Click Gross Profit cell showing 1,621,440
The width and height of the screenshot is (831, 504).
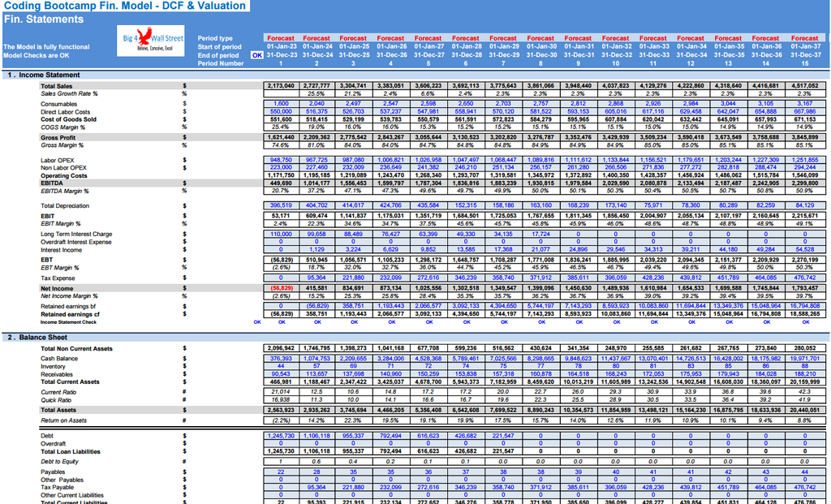(281, 137)
